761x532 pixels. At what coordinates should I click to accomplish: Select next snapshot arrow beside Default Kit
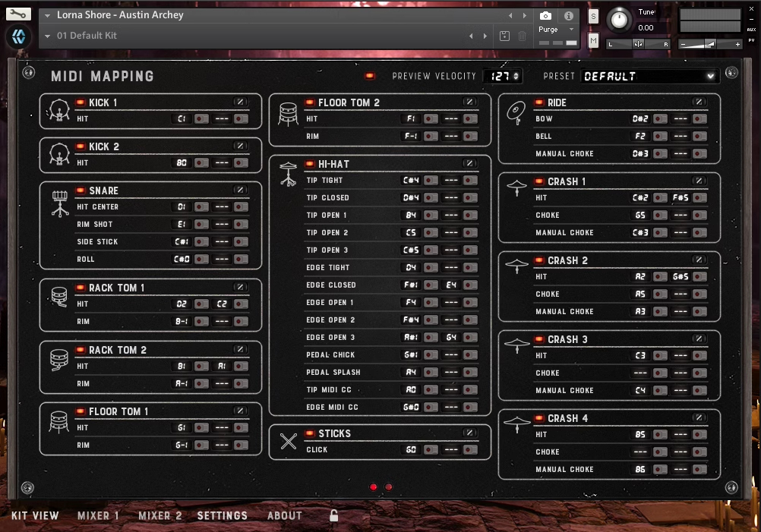[x=485, y=36]
